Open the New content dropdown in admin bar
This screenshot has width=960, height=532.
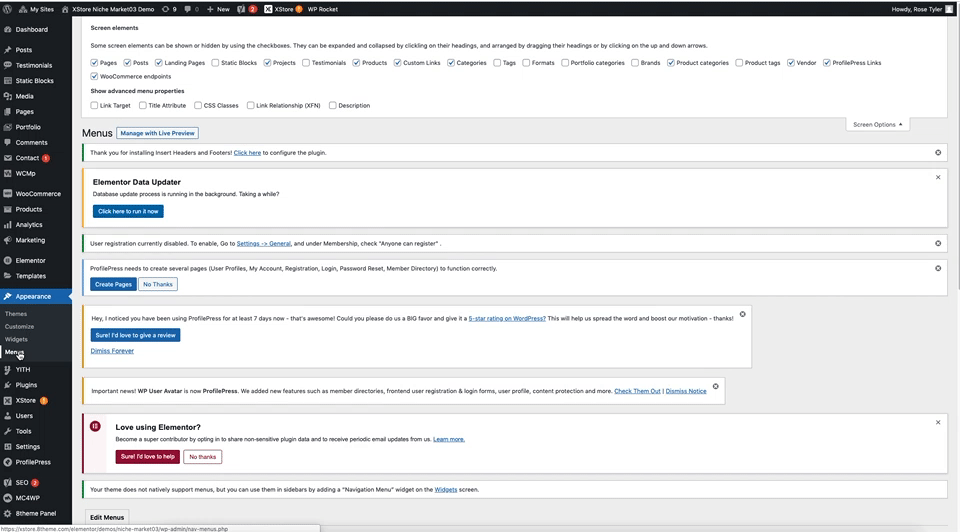(218, 9)
